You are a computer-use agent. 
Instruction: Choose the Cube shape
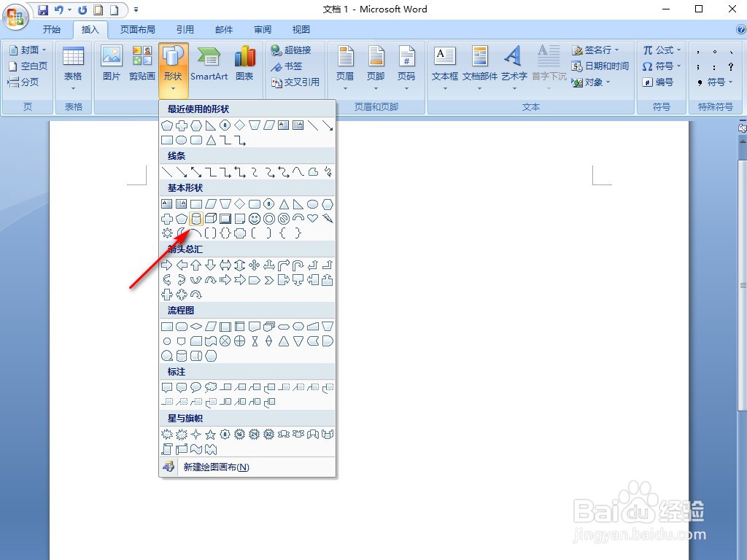point(211,219)
